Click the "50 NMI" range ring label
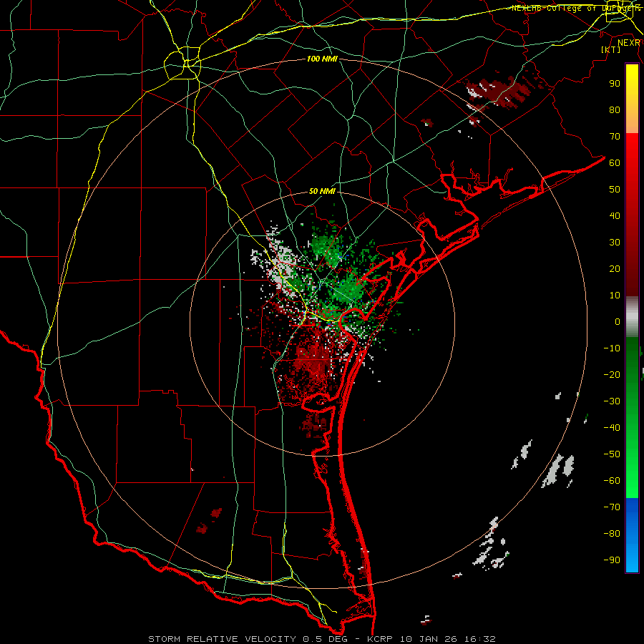Viewport: 644px width, 644px height. tap(322, 191)
